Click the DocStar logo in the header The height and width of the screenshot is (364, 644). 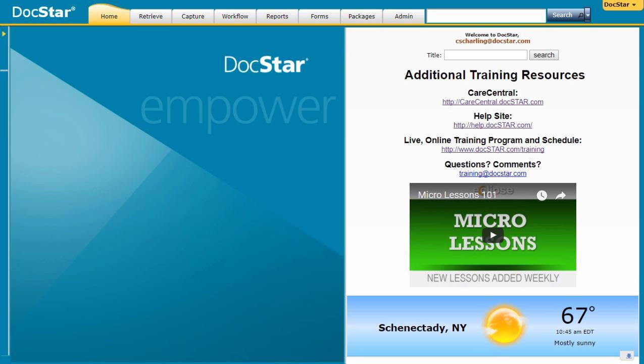44,12
